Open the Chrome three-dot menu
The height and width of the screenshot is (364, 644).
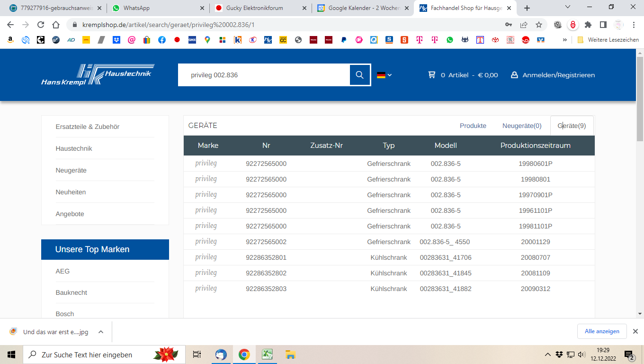pos(635,25)
